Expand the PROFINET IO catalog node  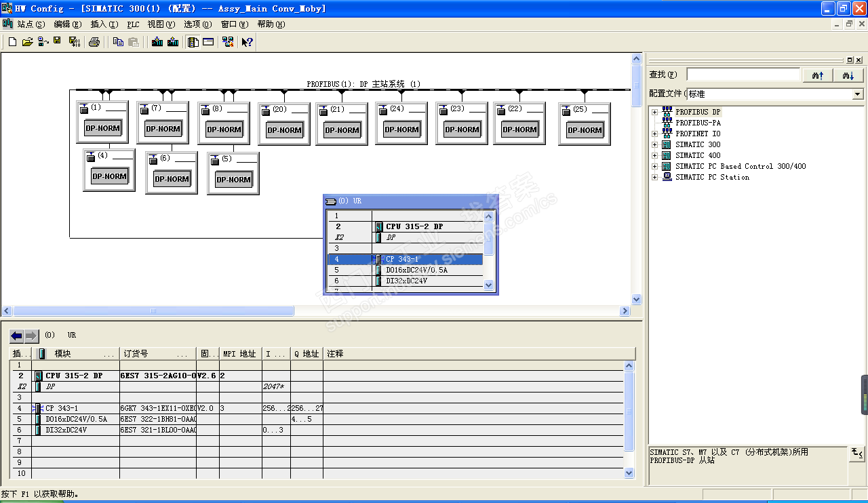click(654, 134)
